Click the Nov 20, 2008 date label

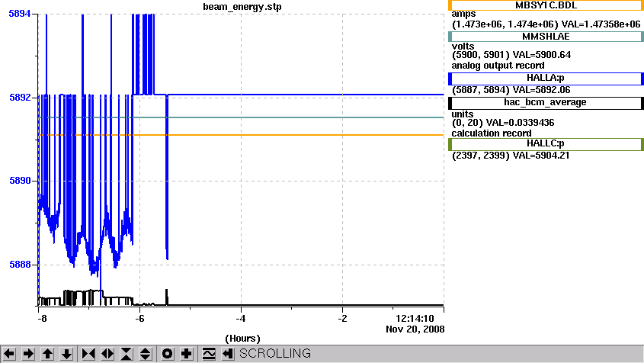pos(415,329)
